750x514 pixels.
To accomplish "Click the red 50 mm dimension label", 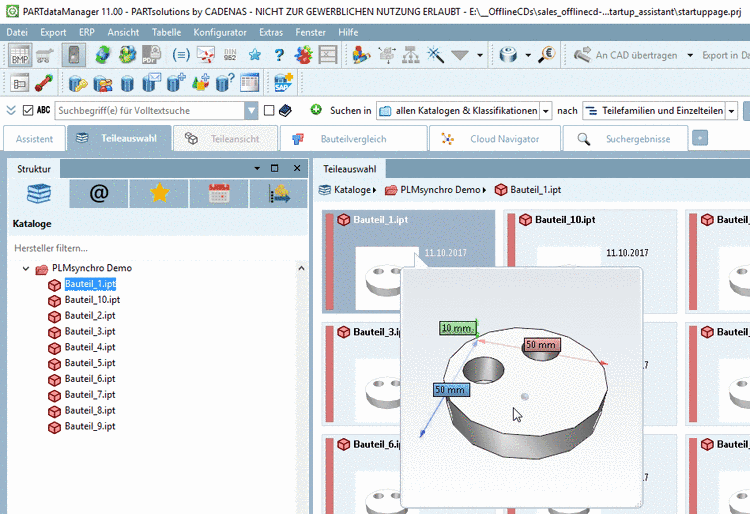I will pos(541,345).
